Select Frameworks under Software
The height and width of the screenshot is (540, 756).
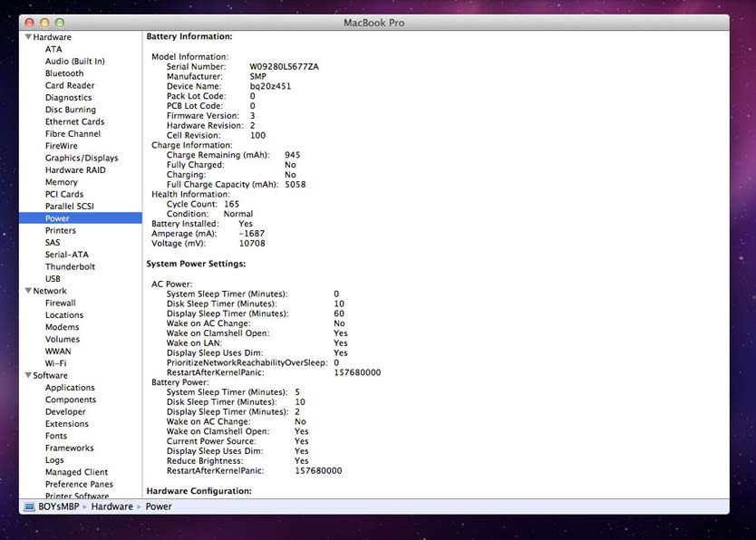[70, 448]
